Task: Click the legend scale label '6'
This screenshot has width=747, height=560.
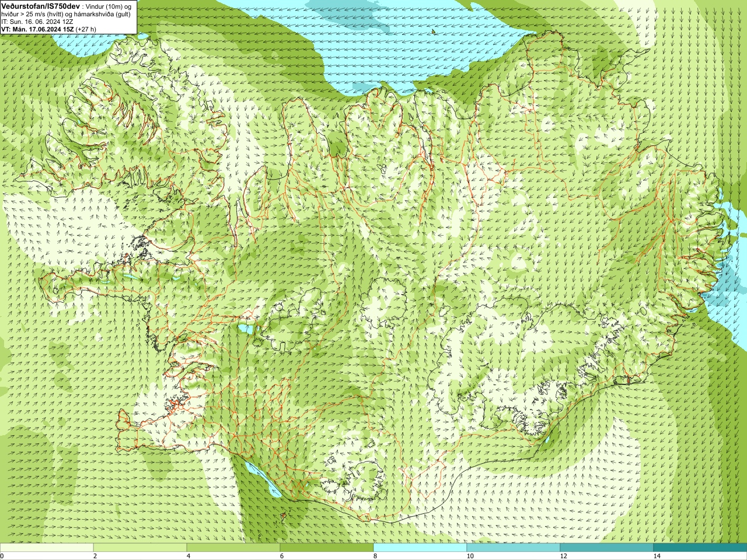Action: (282, 556)
